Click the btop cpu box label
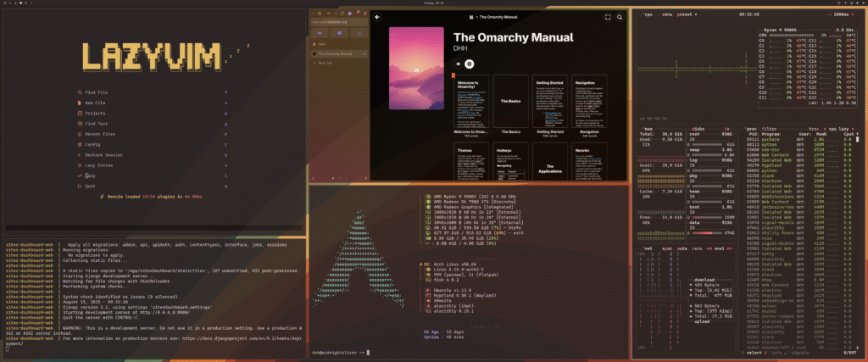868x362 pixels. (647, 14)
